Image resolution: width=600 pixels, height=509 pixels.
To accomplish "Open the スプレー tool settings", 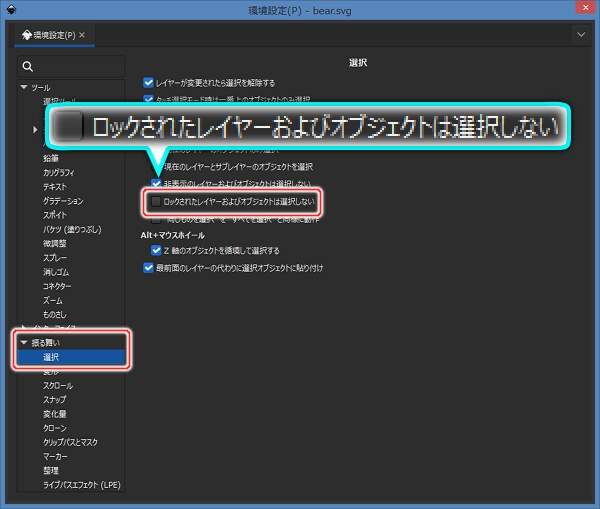I will pyautogui.click(x=55, y=258).
